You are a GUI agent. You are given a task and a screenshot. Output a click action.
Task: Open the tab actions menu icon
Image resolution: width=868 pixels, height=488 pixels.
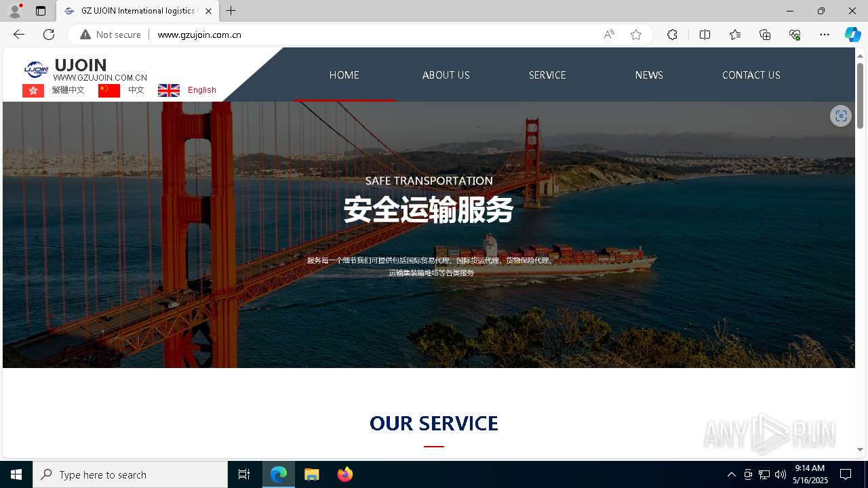click(41, 11)
